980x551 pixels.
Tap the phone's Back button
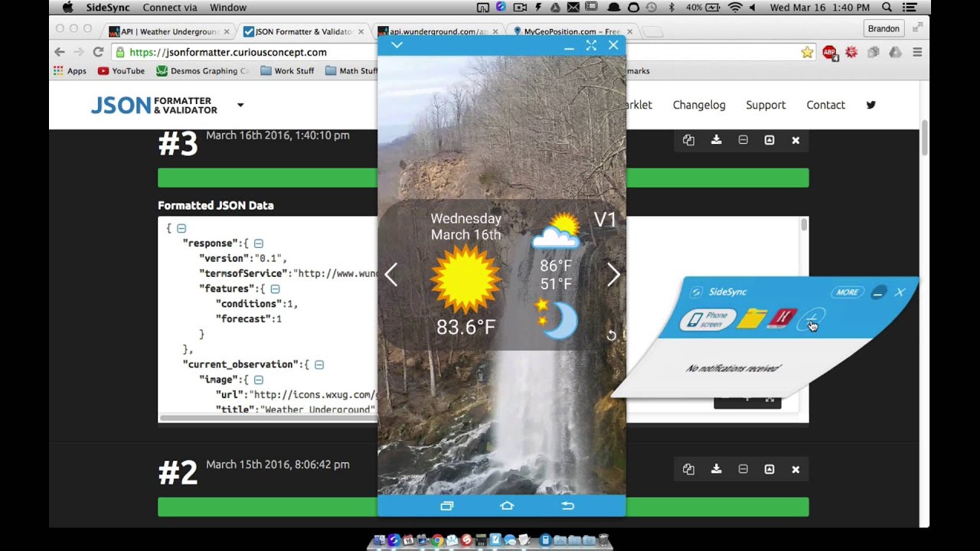pos(567,506)
